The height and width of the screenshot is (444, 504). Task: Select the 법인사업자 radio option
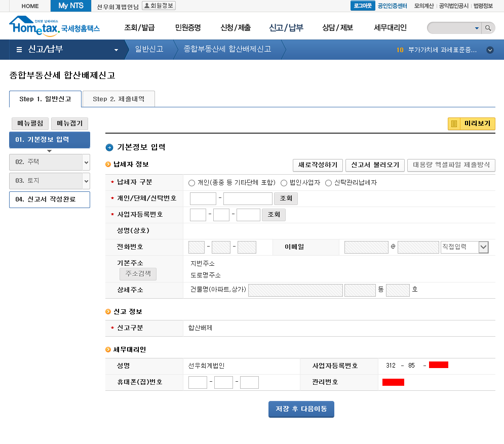[284, 183]
